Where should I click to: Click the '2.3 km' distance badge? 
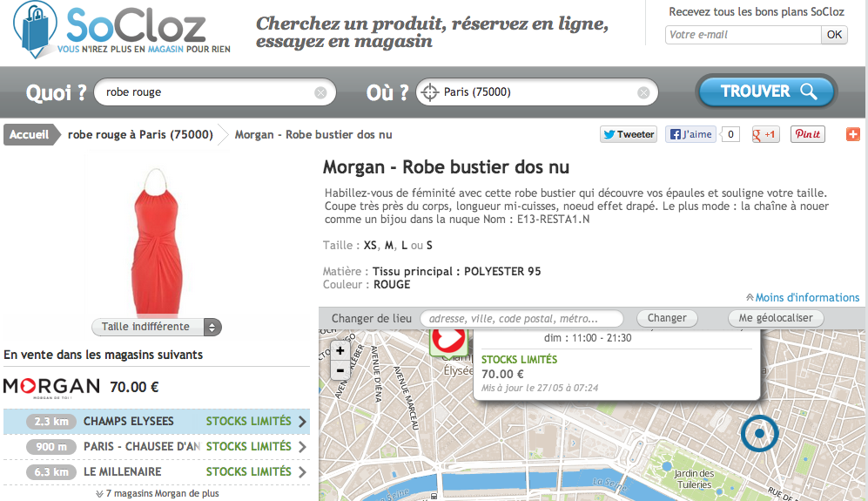51,422
